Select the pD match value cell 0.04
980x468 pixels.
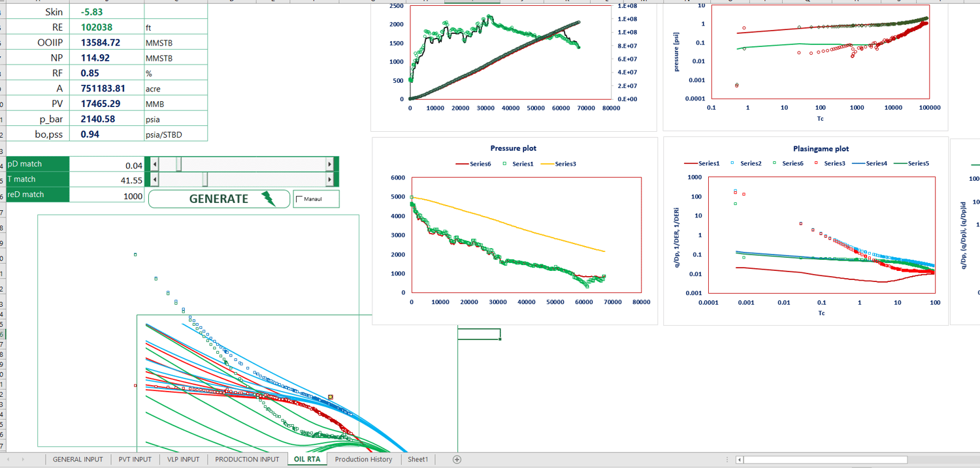pos(107,166)
